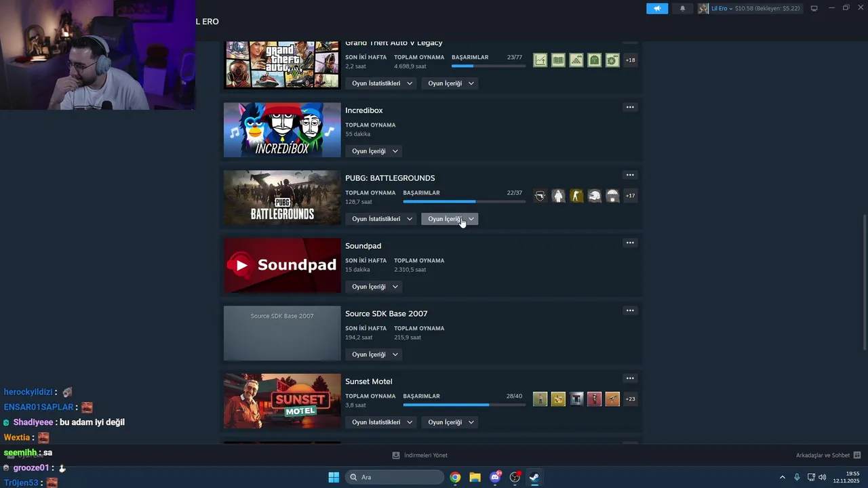The height and width of the screenshot is (488, 868).
Task: Open Discord from the taskbar
Action: coord(495,477)
